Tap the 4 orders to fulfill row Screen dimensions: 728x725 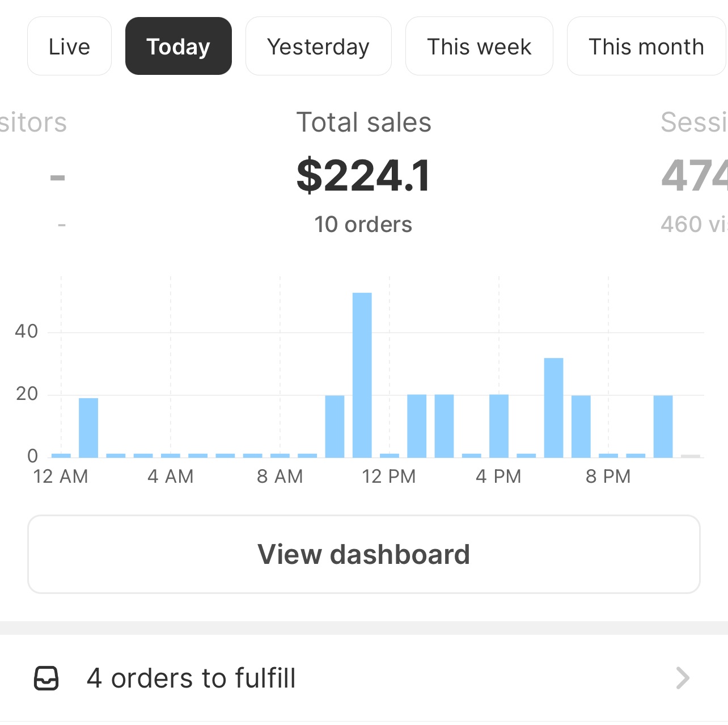[364, 678]
